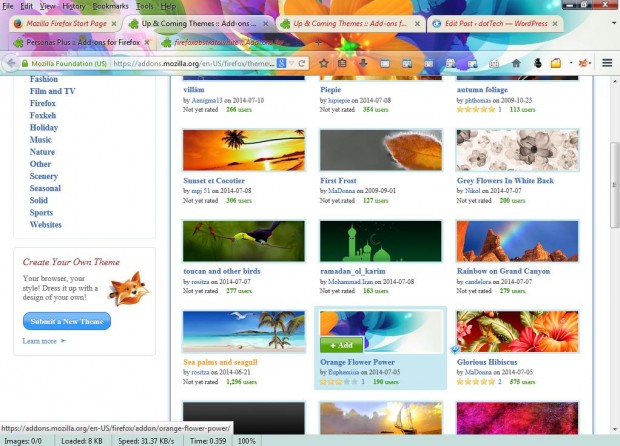
Task: Open the Nature category
Action: coord(42,152)
